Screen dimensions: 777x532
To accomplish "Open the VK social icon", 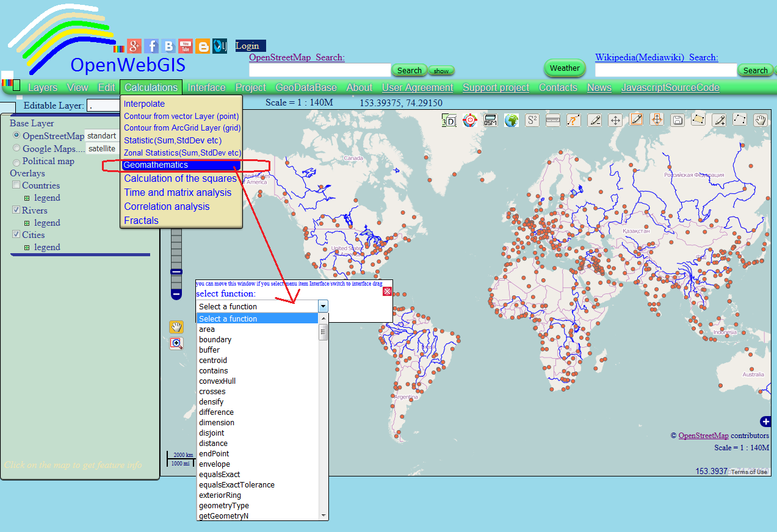I will [168, 46].
